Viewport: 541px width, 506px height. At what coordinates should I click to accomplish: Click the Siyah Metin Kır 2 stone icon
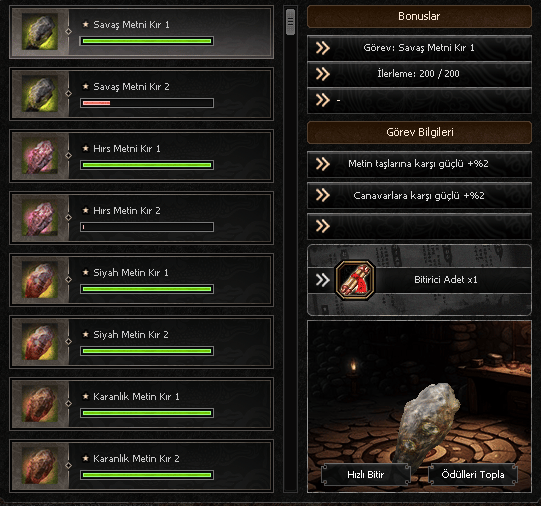(x=40, y=341)
